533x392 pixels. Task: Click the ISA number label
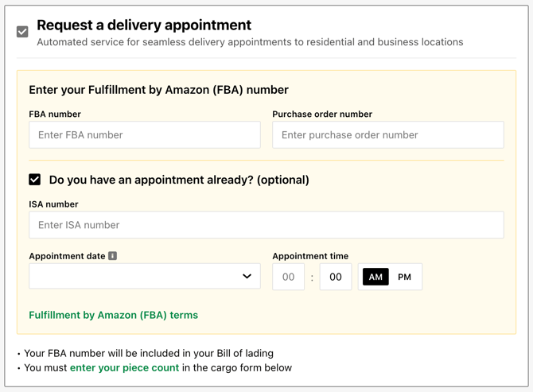coord(53,204)
